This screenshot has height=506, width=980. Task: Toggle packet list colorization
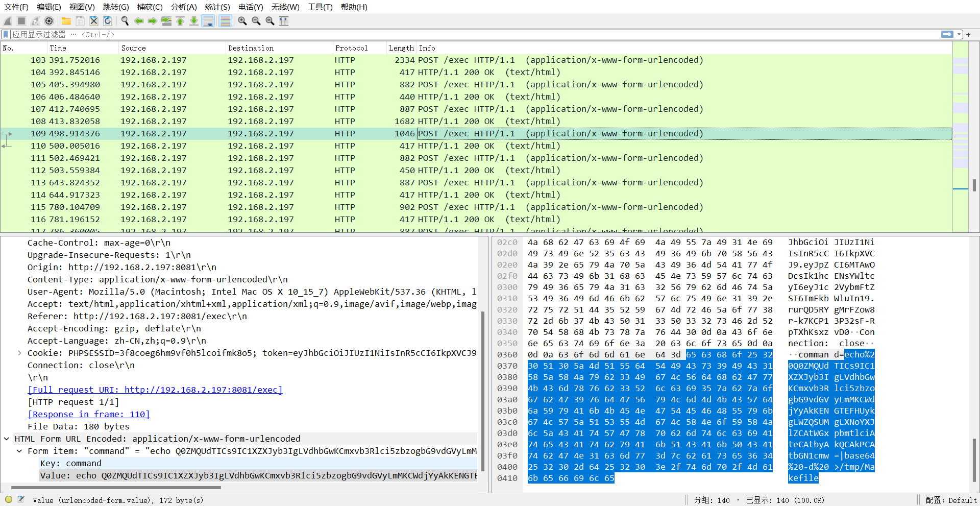(225, 21)
